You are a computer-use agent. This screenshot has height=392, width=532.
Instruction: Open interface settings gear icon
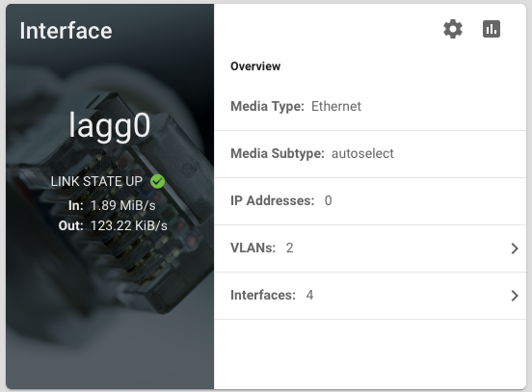click(453, 29)
